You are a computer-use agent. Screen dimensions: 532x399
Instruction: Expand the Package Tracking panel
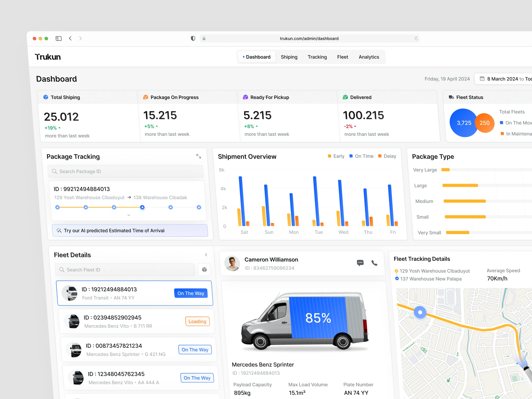tap(198, 156)
